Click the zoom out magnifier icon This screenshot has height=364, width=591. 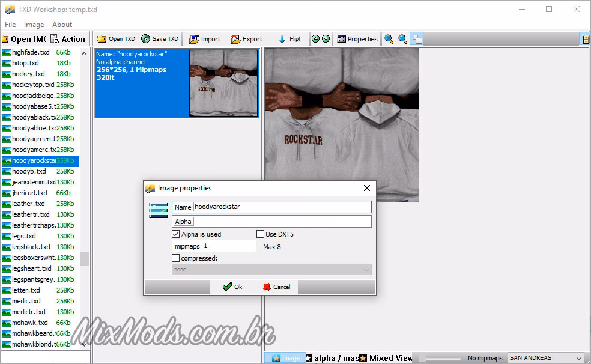coord(402,39)
